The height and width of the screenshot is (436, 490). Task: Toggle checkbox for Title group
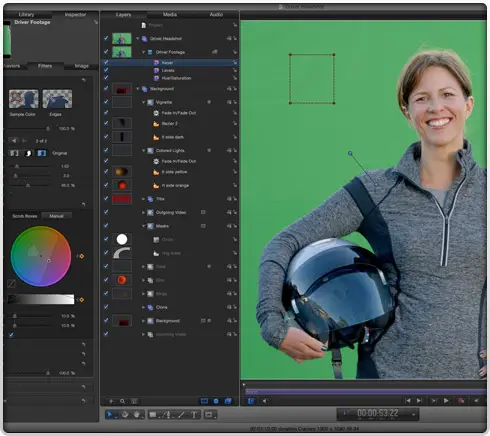click(x=106, y=199)
